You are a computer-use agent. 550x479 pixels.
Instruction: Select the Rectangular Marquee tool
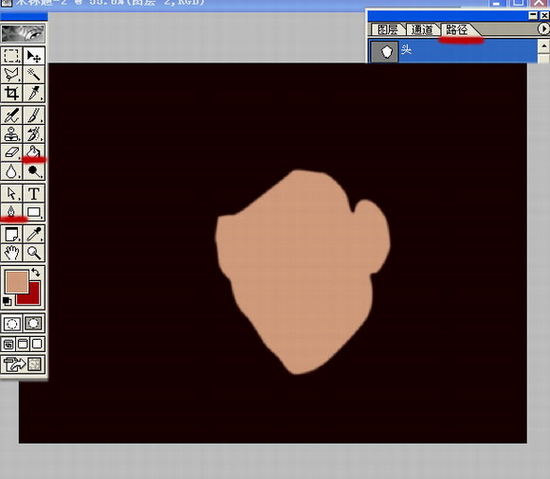pyautogui.click(x=12, y=56)
